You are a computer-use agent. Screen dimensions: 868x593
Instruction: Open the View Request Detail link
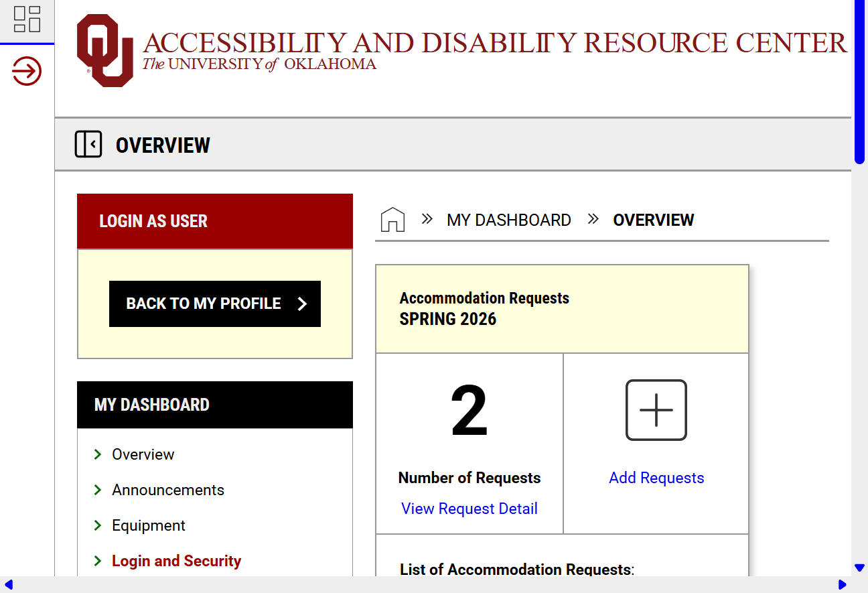pos(469,509)
